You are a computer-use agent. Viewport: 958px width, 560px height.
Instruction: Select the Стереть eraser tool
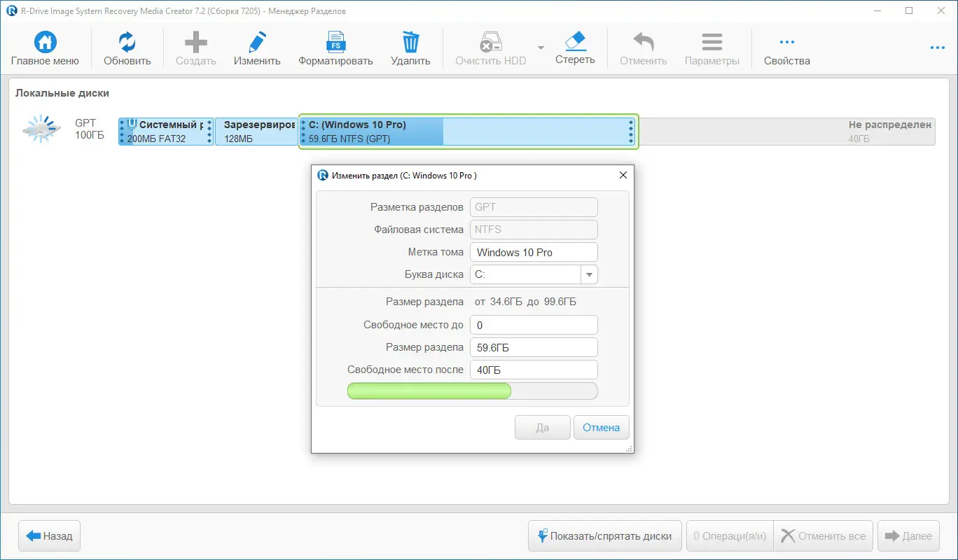pyautogui.click(x=575, y=41)
